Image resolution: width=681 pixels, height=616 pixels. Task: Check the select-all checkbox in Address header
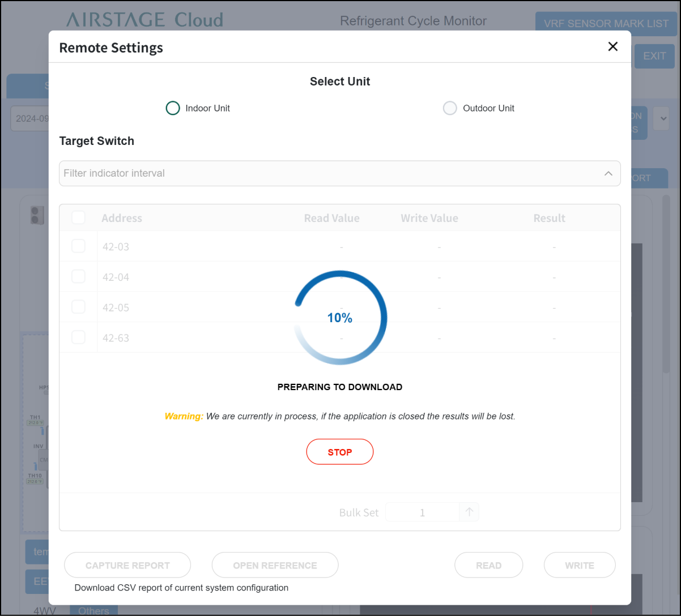click(78, 218)
